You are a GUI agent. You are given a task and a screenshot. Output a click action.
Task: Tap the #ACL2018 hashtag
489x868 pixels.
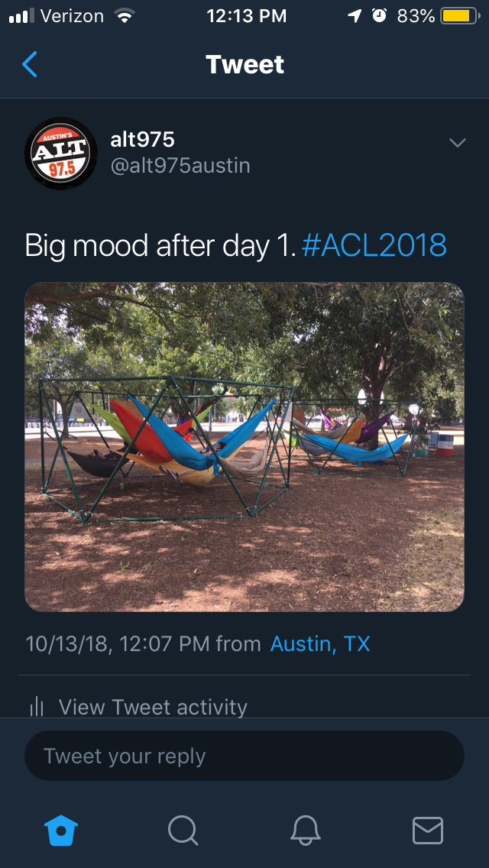(374, 245)
